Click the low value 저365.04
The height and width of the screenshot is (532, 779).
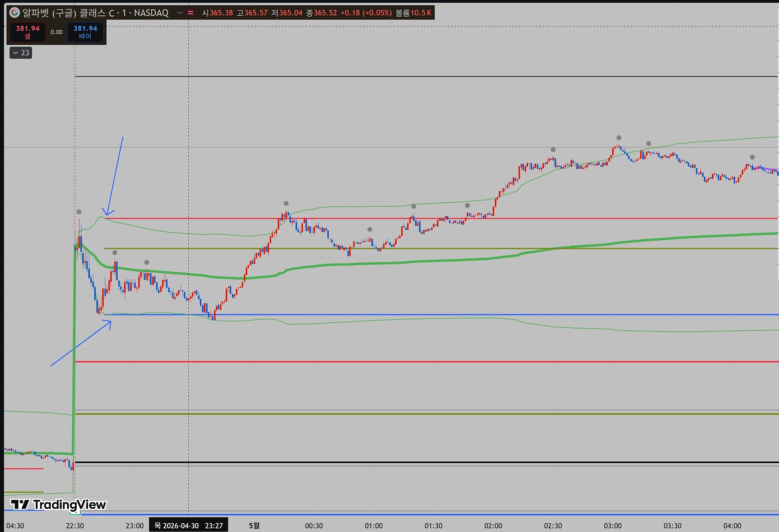point(287,13)
